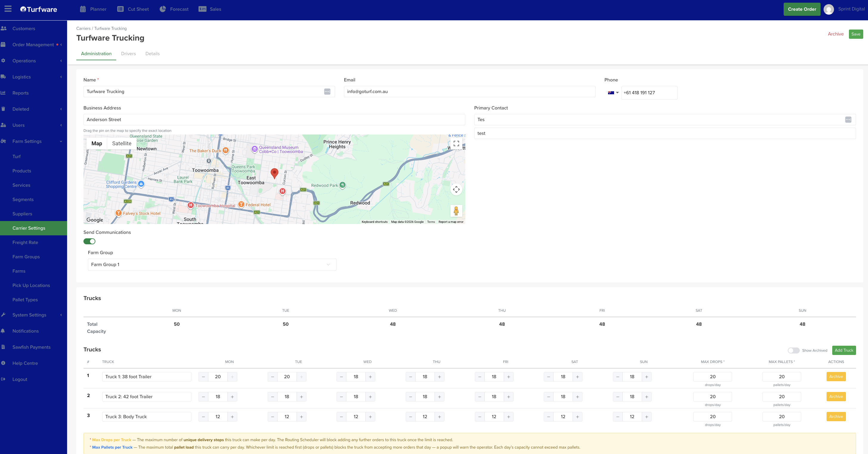Expand the Operations sidebar menu
Image resolution: width=868 pixels, height=454 pixels.
33,61
